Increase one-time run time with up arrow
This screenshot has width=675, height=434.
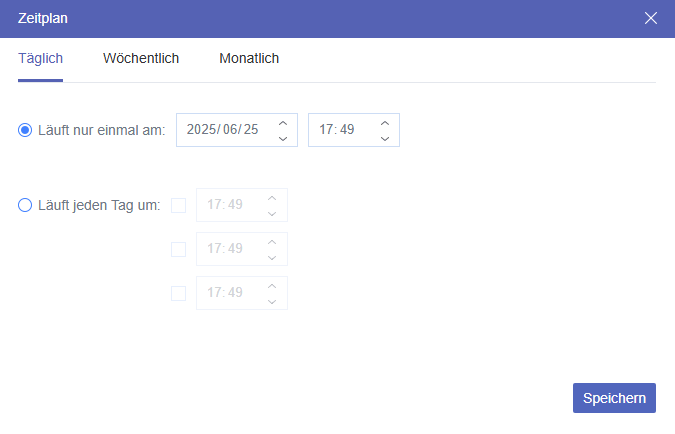385,122
